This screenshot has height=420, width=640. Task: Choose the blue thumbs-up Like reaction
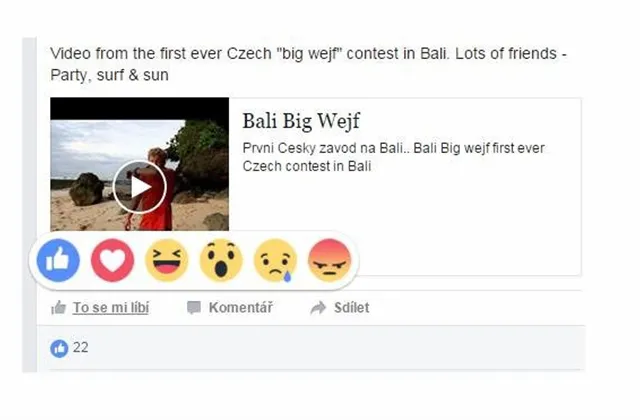click(x=58, y=260)
